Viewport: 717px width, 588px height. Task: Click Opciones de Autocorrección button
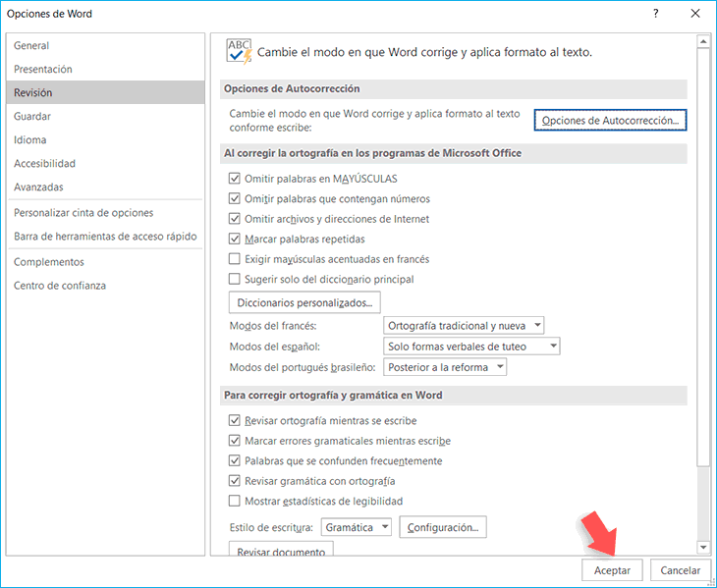pos(610,121)
